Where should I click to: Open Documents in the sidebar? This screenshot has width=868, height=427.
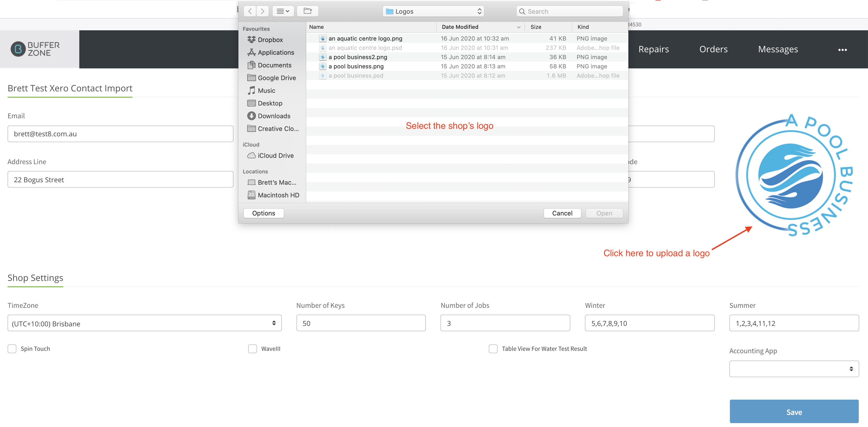pyautogui.click(x=269, y=65)
